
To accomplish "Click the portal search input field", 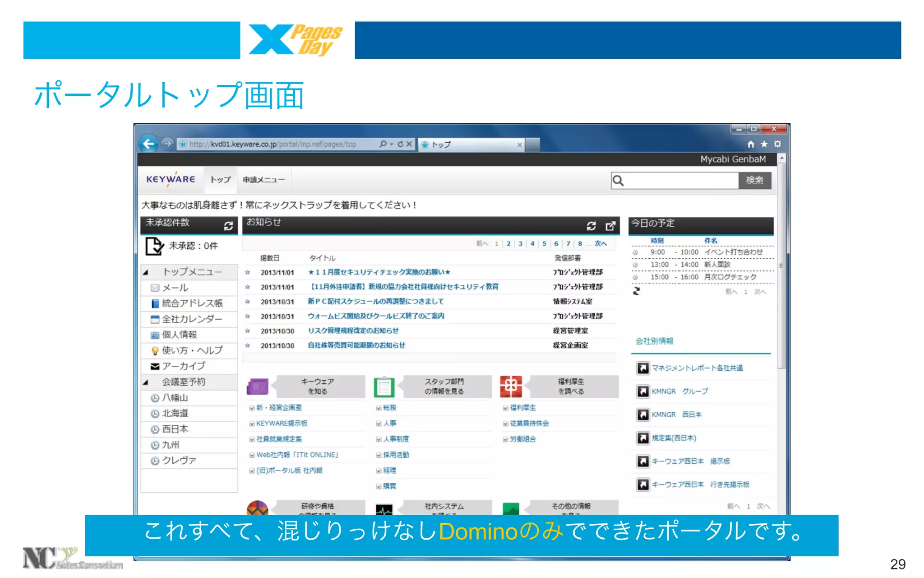I will click(x=675, y=181).
